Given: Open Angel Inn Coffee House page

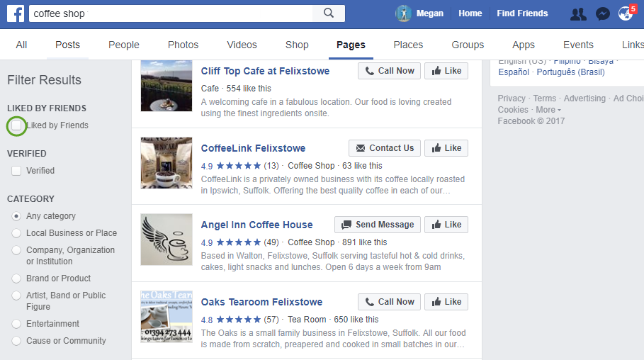Looking at the screenshot, I should coord(256,225).
